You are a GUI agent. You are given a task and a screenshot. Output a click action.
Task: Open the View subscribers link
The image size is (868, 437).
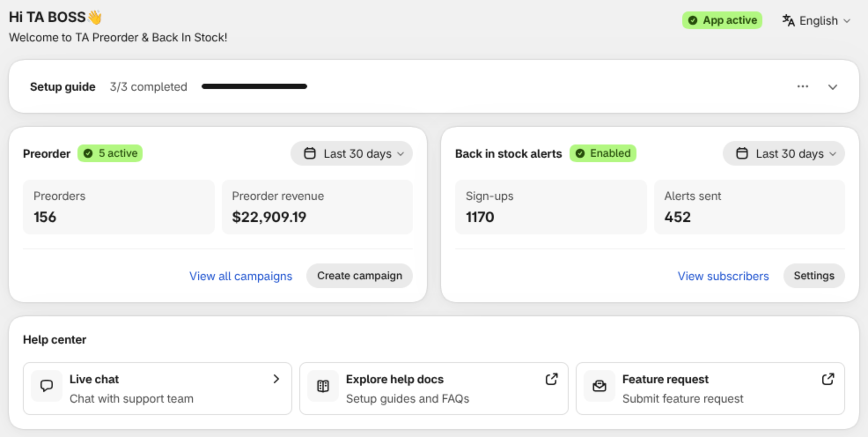(723, 276)
